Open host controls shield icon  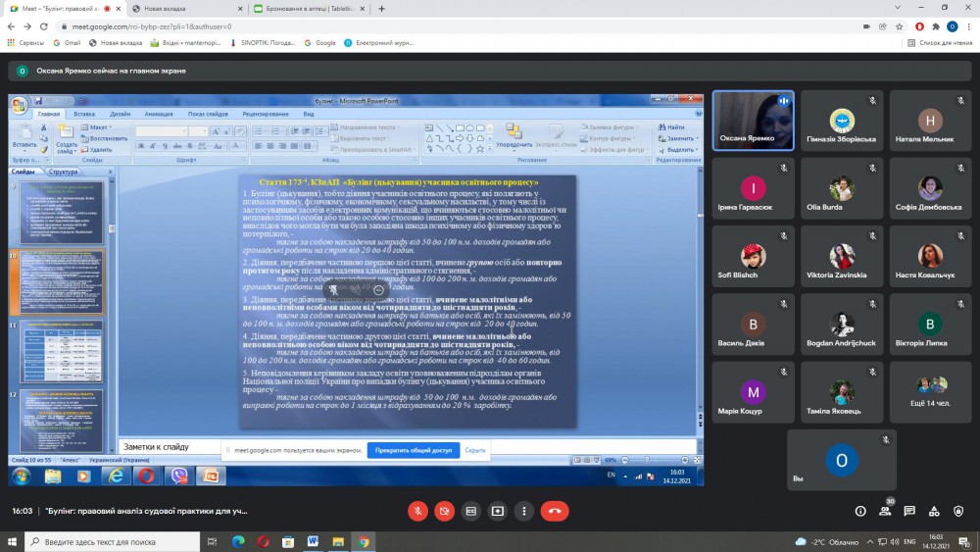tap(958, 511)
